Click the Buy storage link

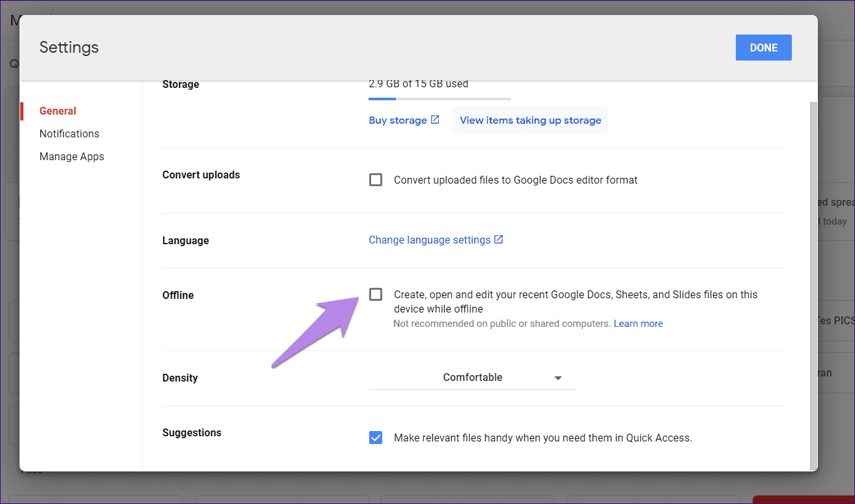(x=398, y=120)
